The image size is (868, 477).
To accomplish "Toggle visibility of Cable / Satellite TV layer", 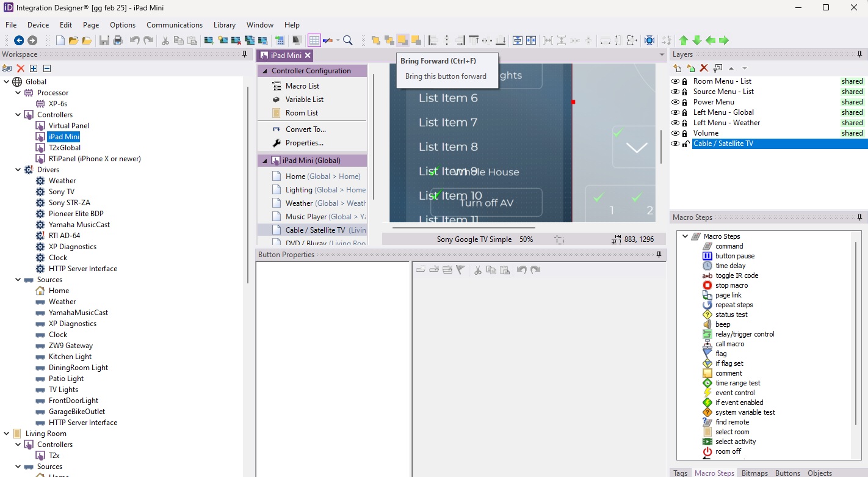I will [x=675, y=144].
